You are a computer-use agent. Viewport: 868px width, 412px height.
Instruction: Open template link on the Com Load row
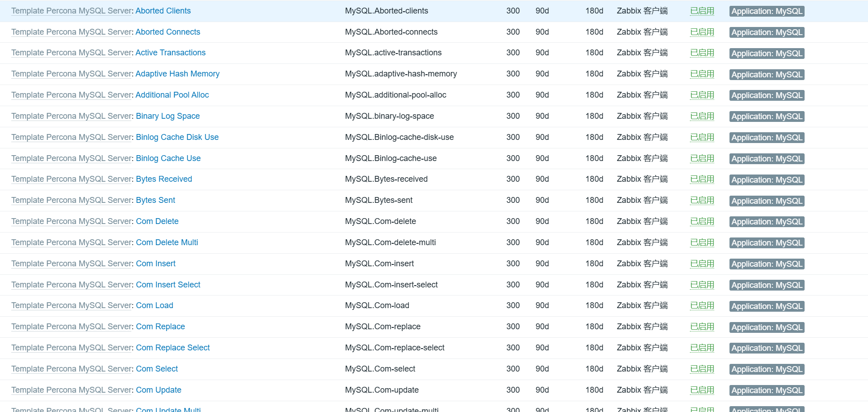coord(72,305)
